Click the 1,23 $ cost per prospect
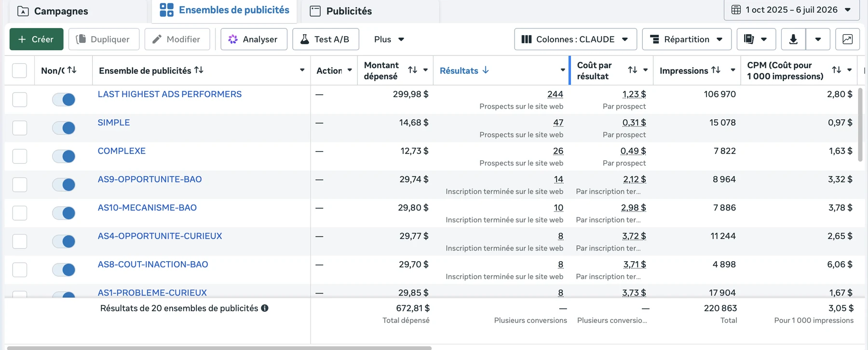This screenshot has height=350, width=868. coord(634,94)
